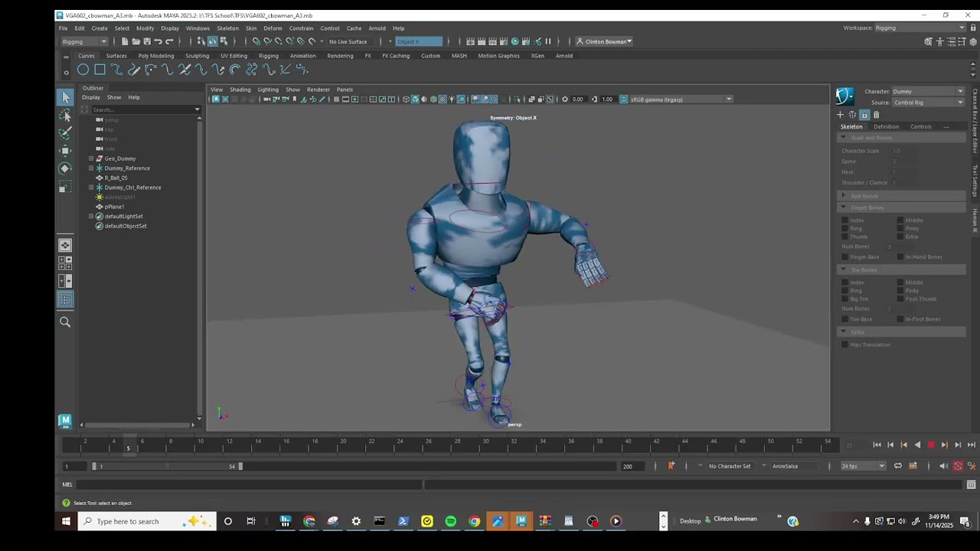The height and width of the screenshot is (551, 980).
Task: Select pPlane1 in the Outliner
Action: 114,207
